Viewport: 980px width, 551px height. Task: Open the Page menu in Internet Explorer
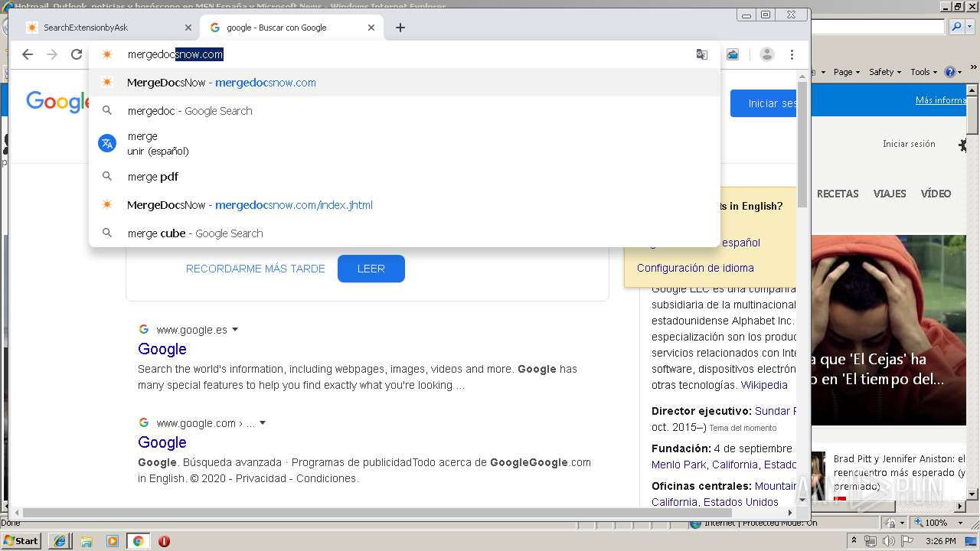[x=846, y=72]
